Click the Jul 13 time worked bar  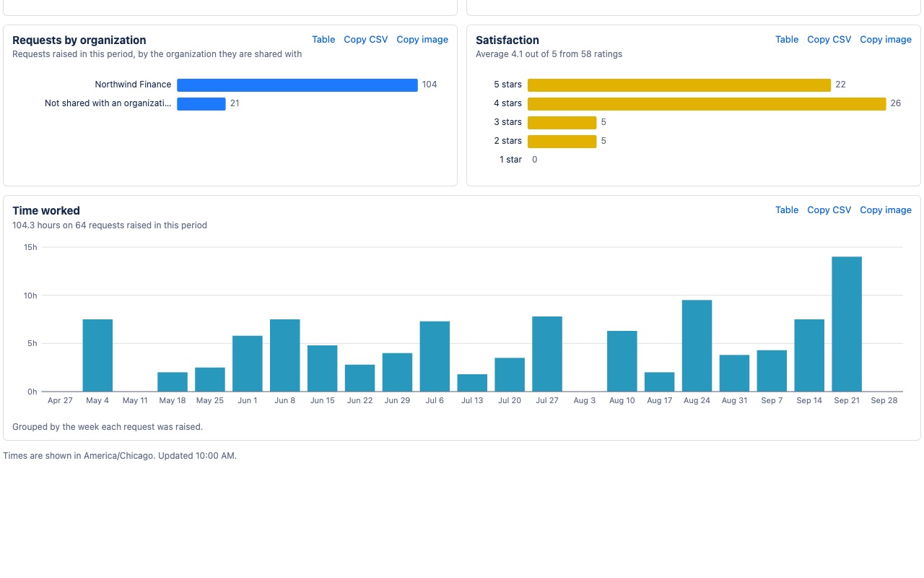[472, 383]
